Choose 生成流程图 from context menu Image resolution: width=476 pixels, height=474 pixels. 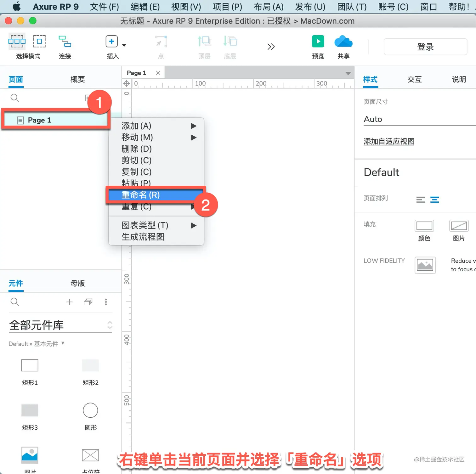point(156,237)
